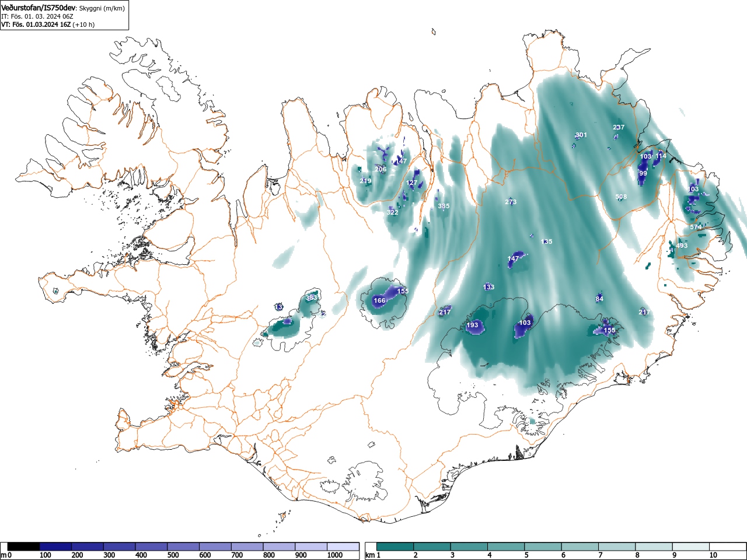The height and width of the screenshot is (560, 747).
Task: Click the "m" unit label of left legend
Action: (4, 555)
